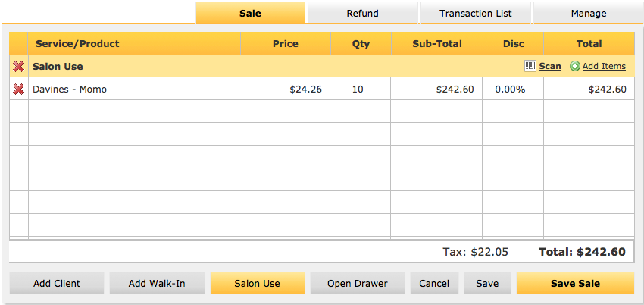The width and height of the screenshot is (644, 305).
Task: Select the Sale tab
Action: [251, 13]
